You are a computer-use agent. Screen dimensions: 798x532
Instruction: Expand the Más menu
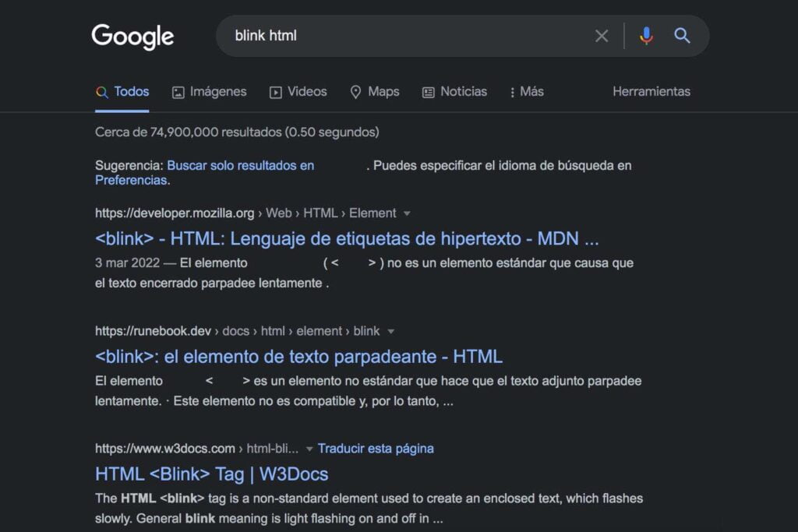(x=527, y=92)
